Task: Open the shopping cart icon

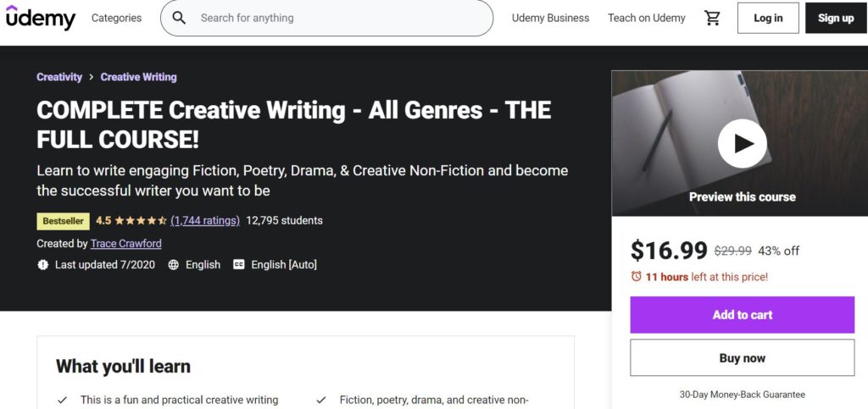Action: coord(712,19)
